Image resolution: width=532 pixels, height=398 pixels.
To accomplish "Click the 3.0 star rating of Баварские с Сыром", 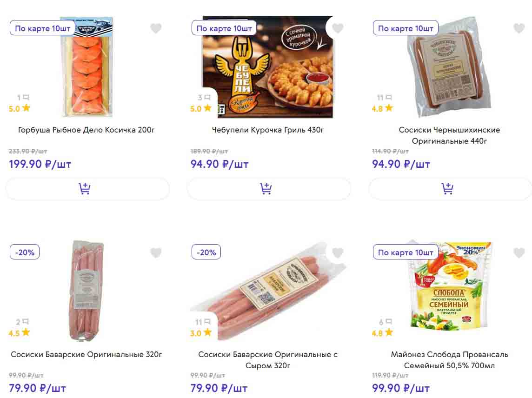I will pyautogui.click(x=201, y=332).
